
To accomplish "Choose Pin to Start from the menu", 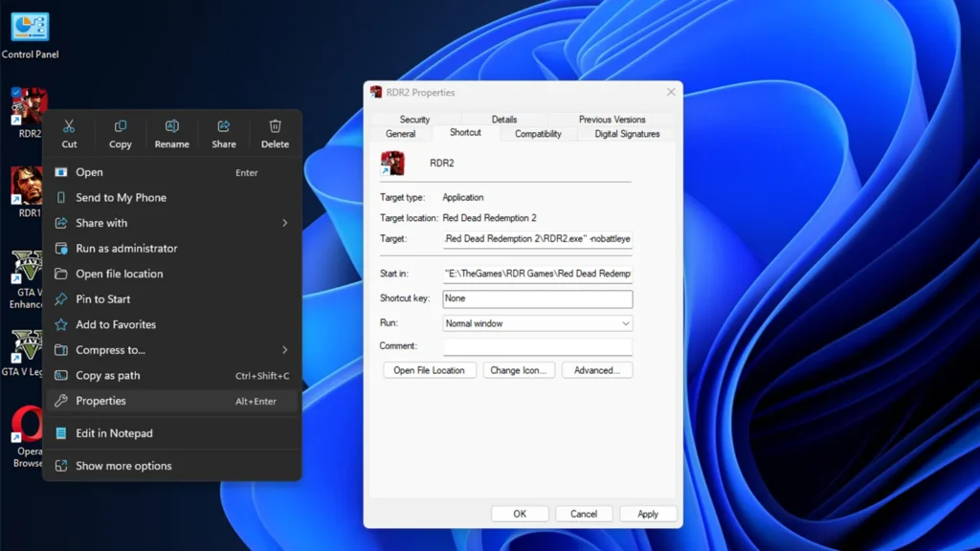I will (115, 298).
